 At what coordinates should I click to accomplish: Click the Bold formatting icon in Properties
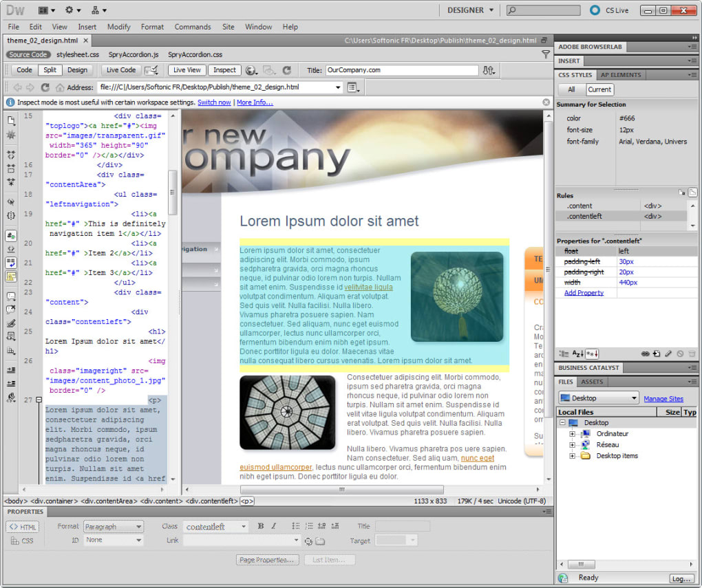pyautogui.click(x=261, y=526)
